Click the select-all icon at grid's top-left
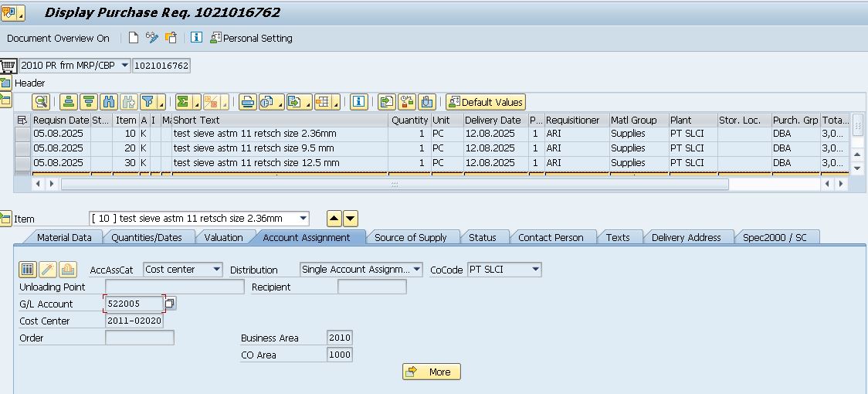This screenshot has width=868, height=394. tap(22, 120)
